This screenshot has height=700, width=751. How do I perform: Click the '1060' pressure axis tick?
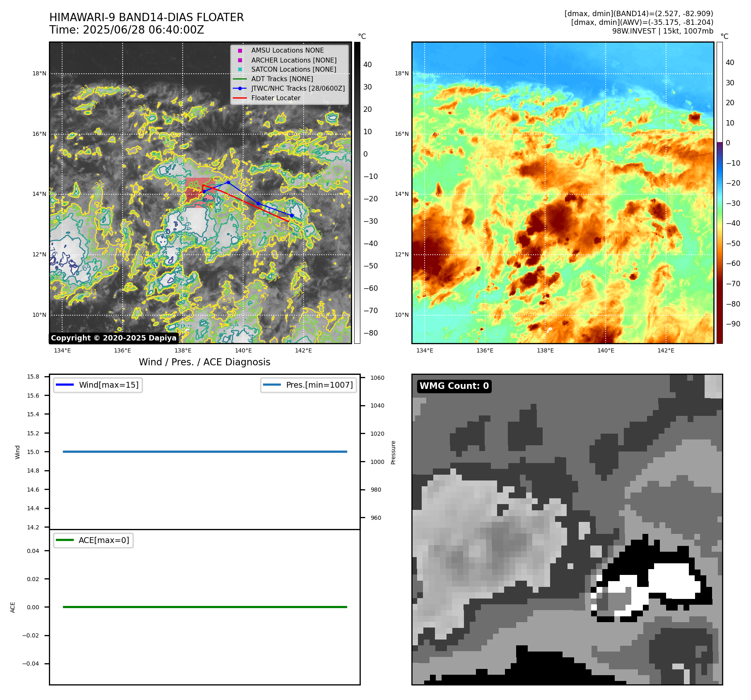coord(377,378)
